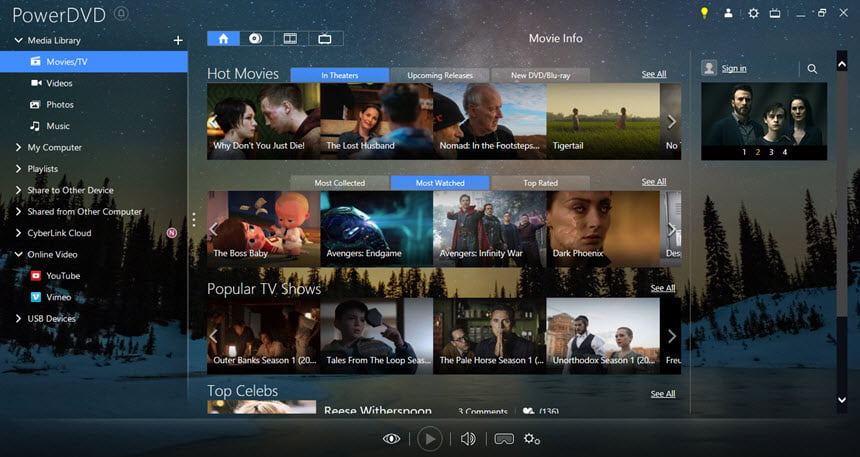Open player settings gear in bottom bar

point(531,438)
